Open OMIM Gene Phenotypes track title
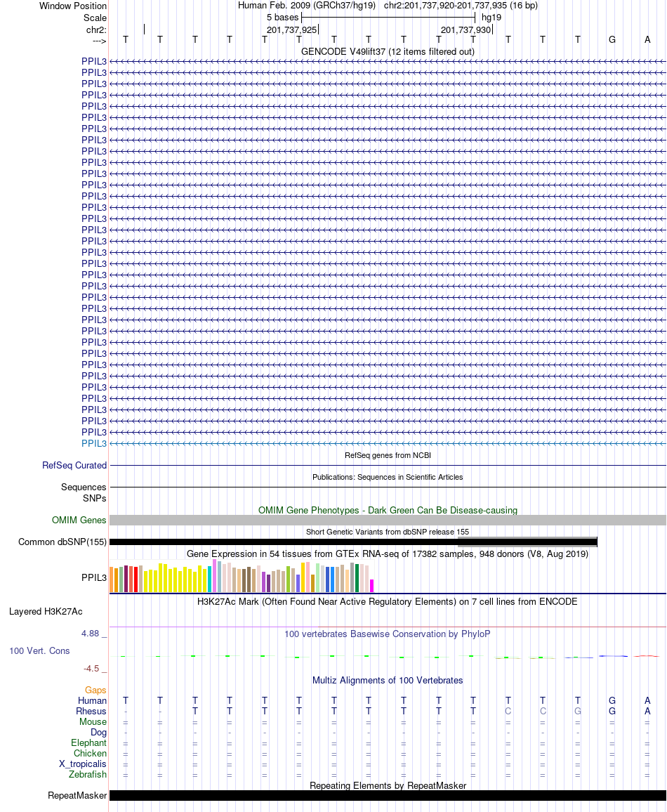 click(388, 510)
